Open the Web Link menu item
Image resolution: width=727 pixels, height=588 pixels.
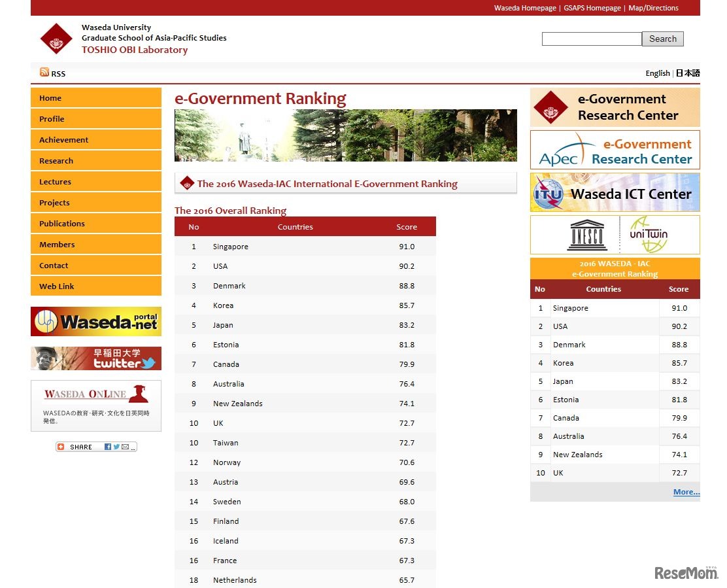tap(96, 286)
